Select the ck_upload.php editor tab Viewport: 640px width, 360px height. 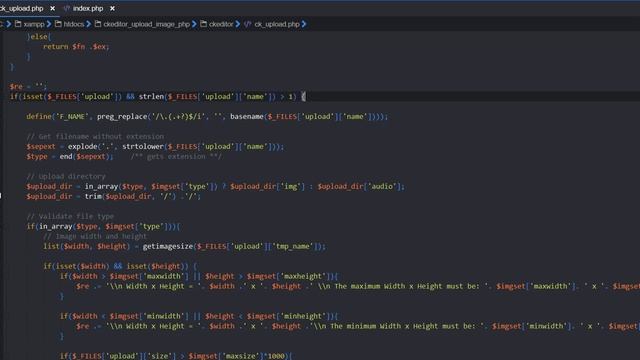point(21,8)
